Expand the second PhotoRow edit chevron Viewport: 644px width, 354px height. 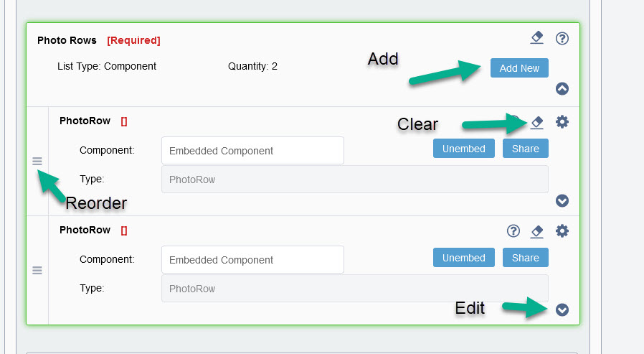pos(562,309)
